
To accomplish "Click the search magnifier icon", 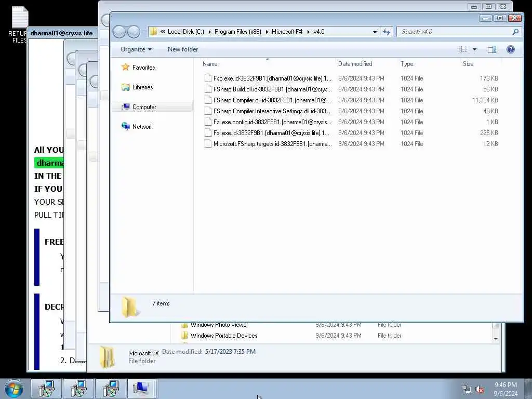I will pyautogui.click(x=515, y=32).
